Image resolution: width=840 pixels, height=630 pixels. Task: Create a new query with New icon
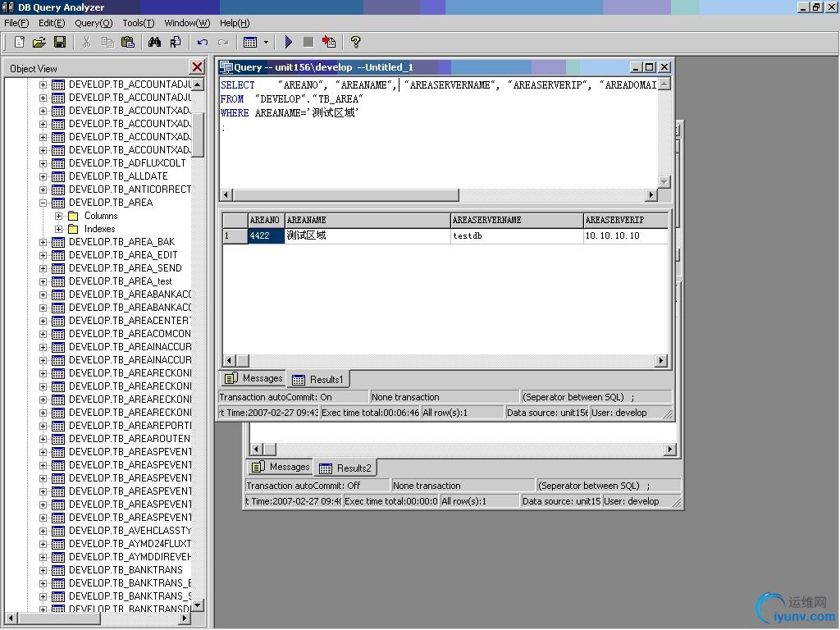point(20,42)
